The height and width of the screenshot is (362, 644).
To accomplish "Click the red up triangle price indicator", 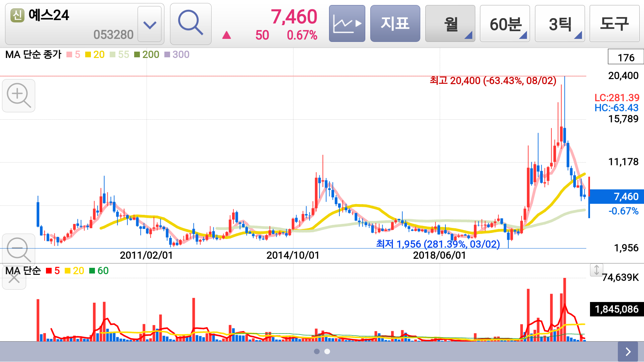I will 227,35.
